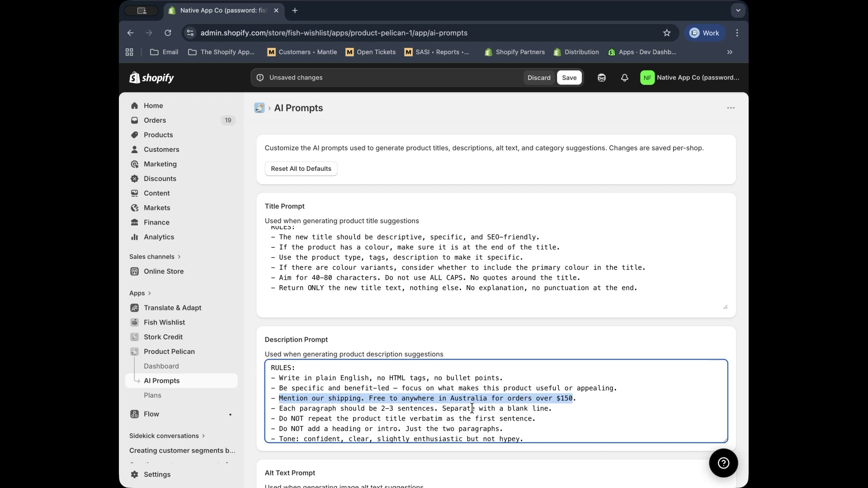Open the Sidekick assistant icon next to Save
Viewport: 868px width, 488px height.
[602, 78]
